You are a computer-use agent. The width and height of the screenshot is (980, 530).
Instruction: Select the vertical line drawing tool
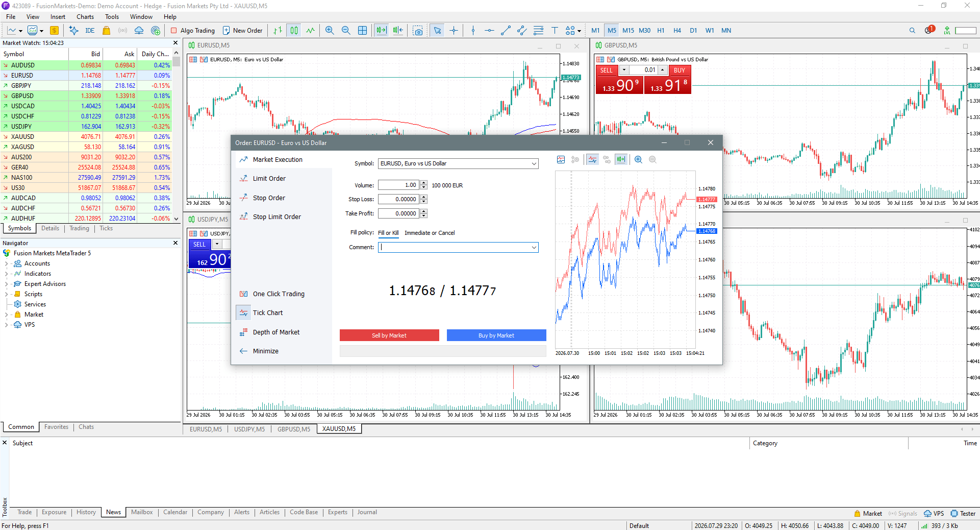point(473,31)
